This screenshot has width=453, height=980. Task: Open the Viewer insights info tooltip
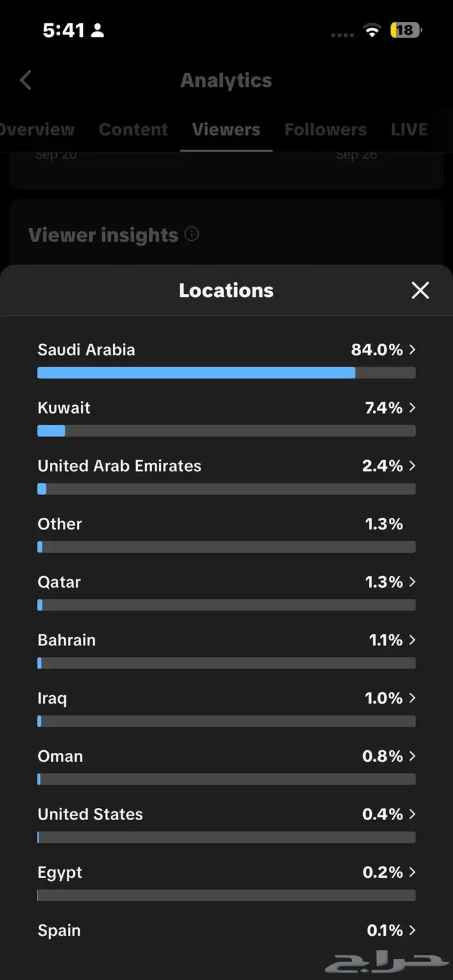[x=192, y=235]
